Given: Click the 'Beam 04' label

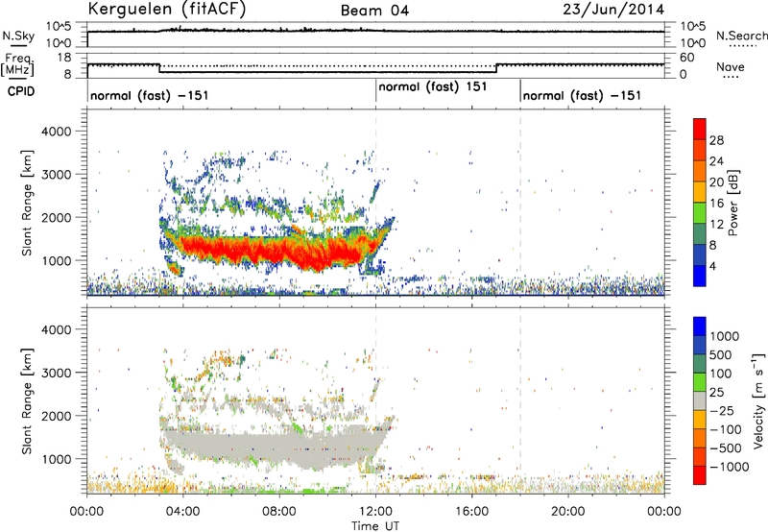Looking at the screenshot, I should 374,11.
